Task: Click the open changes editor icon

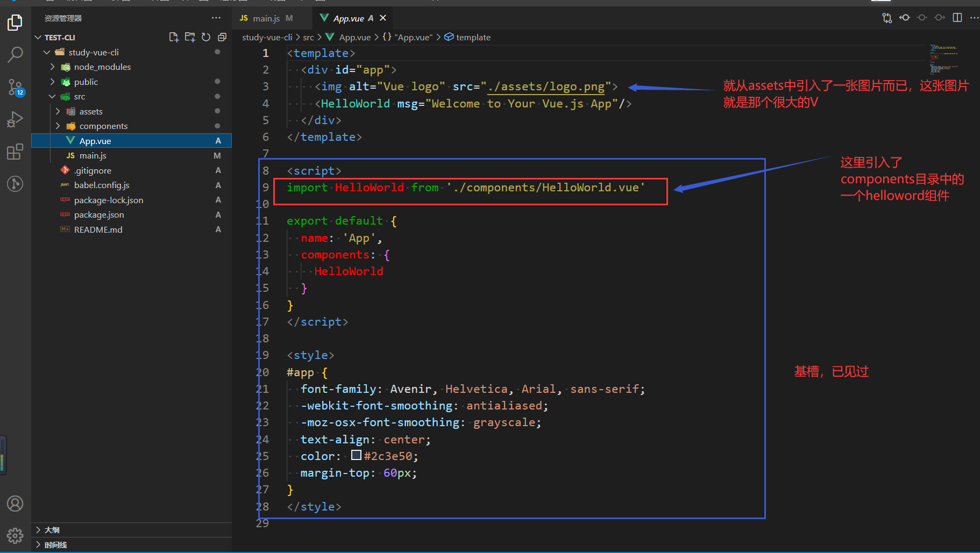Action: coord(905,18)
